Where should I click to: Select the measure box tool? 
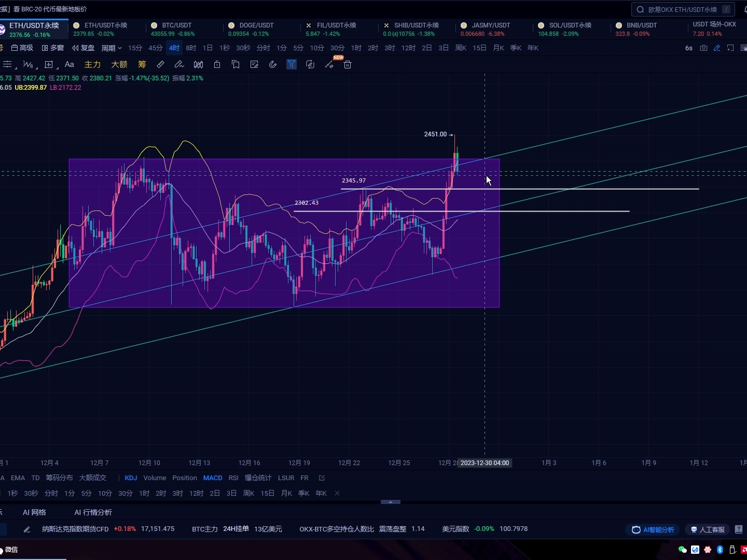click(x=49, y=64)
